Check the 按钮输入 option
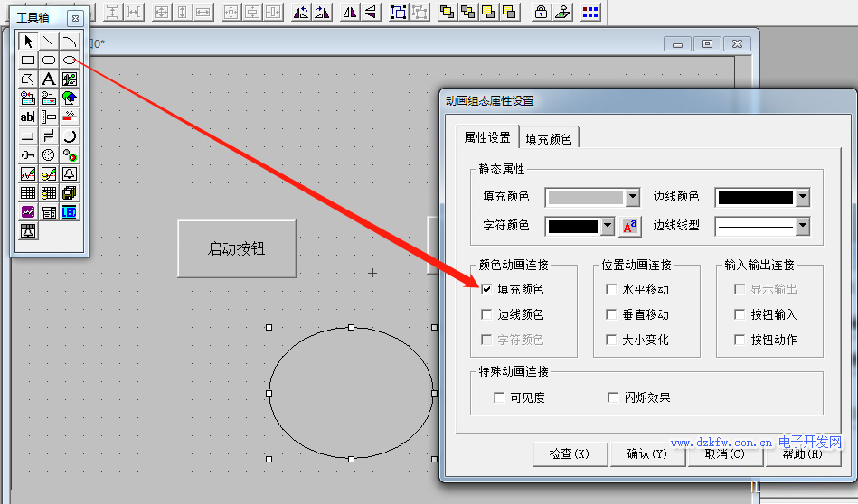The height and width of the screenshot is (504, 858). click(740, 315)
